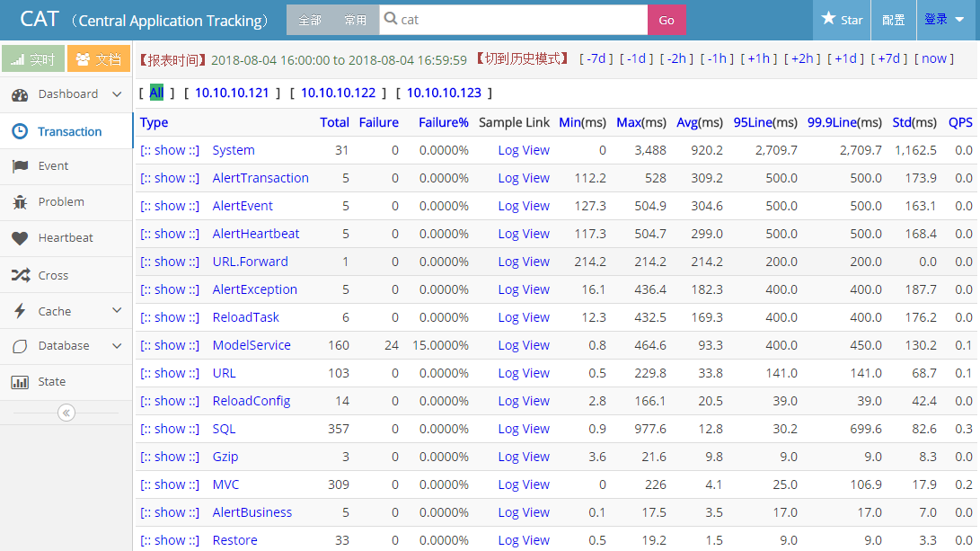Show details for System row
Image resolution: width=980 pixels, height=551 pixels.
[170, 150]
